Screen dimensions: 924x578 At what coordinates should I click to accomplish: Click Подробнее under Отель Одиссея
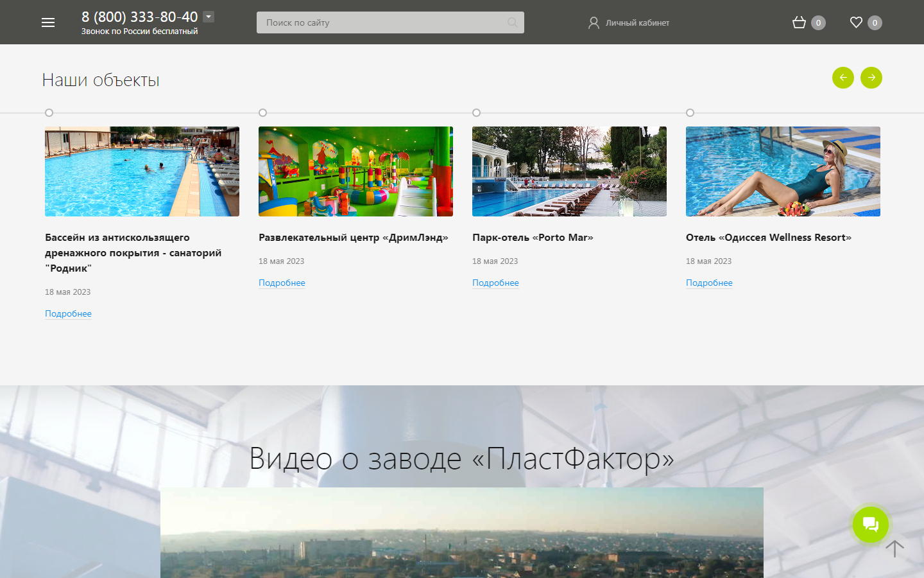709,283
